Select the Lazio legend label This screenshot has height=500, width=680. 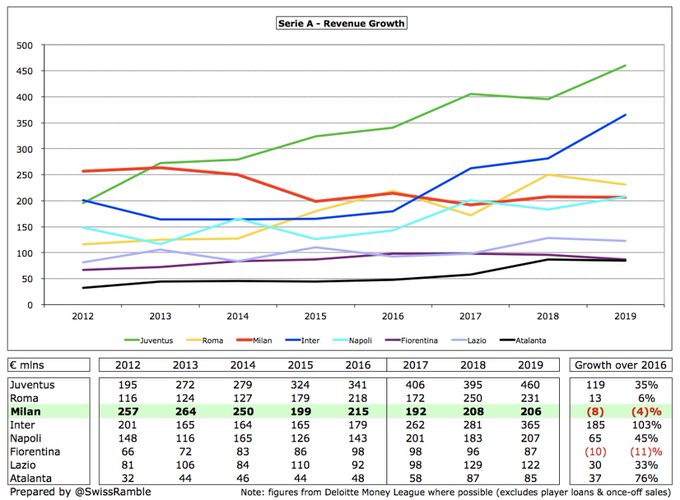(x=477, y=340)
